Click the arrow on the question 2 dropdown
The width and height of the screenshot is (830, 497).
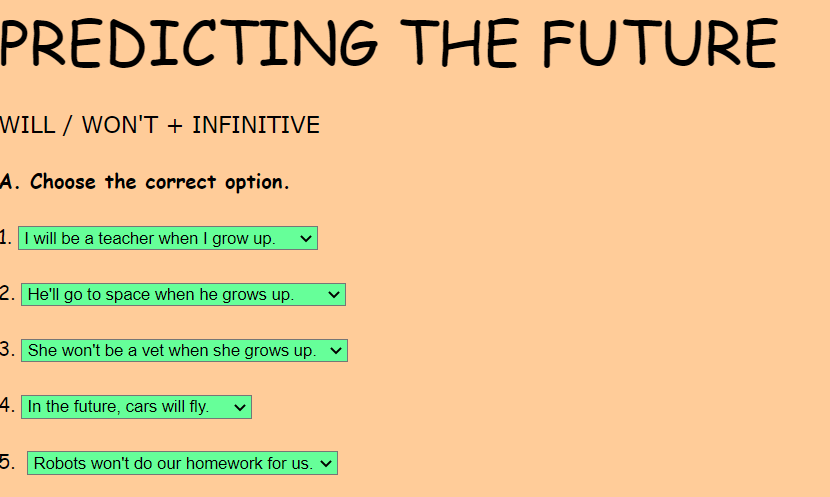(x=334, y=294)
